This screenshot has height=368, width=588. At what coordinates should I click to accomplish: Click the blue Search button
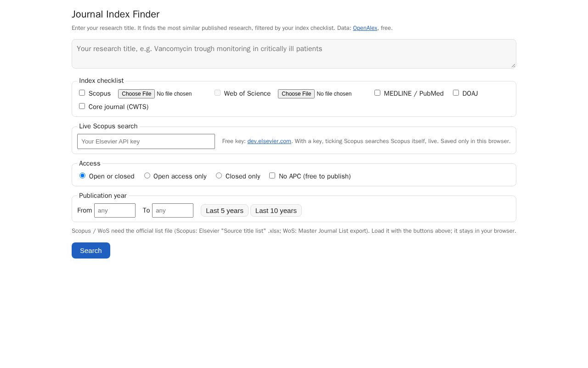(x=91, y=251)
